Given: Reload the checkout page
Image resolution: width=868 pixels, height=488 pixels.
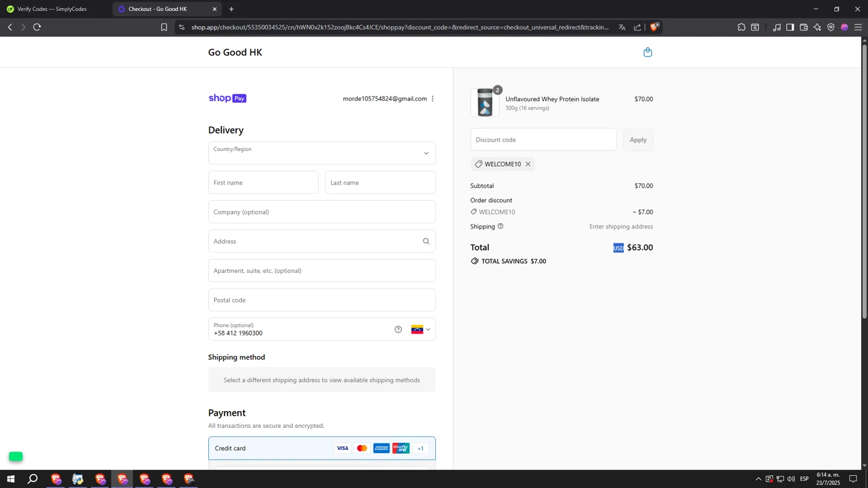Looking at the screenshot, I should tap(37, 27).
